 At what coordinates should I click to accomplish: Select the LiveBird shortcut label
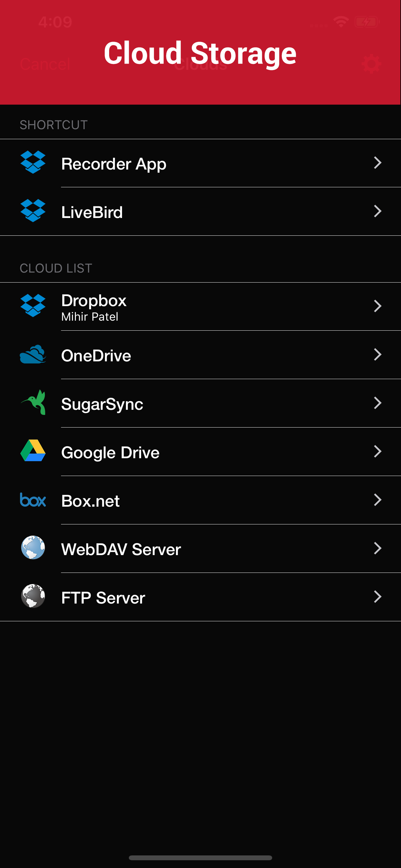tap(92, 212)
